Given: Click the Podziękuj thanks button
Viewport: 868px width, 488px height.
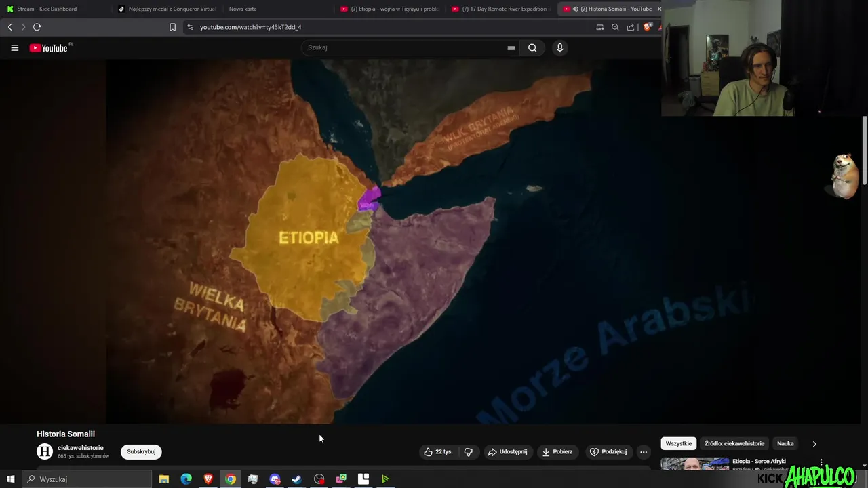Looking at the screenshot, I should (608, 451).
